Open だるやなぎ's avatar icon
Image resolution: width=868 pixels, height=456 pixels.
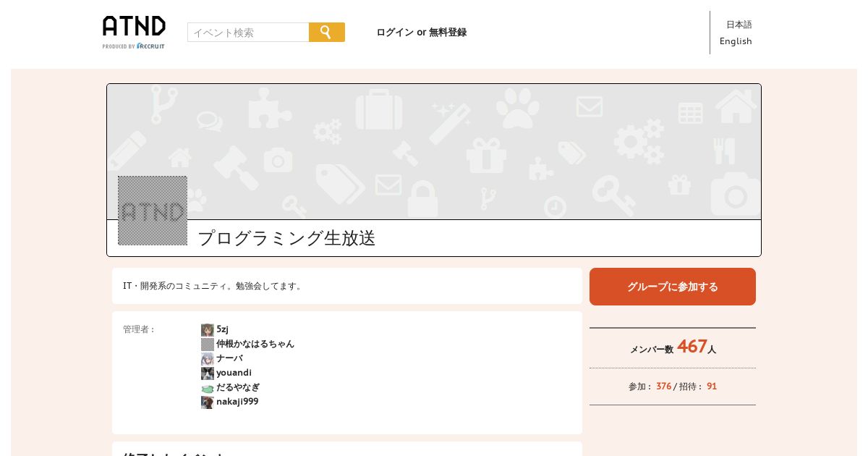click(x=208, y=388)
